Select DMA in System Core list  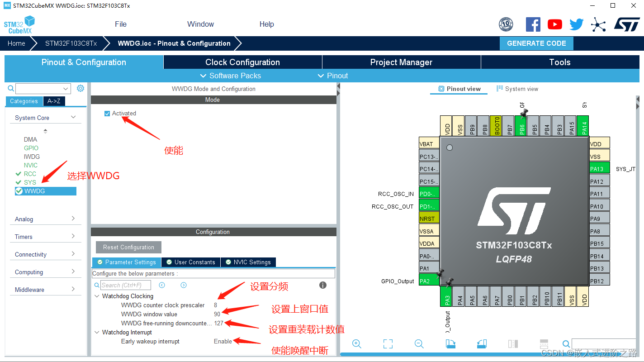tap(30, 139)
